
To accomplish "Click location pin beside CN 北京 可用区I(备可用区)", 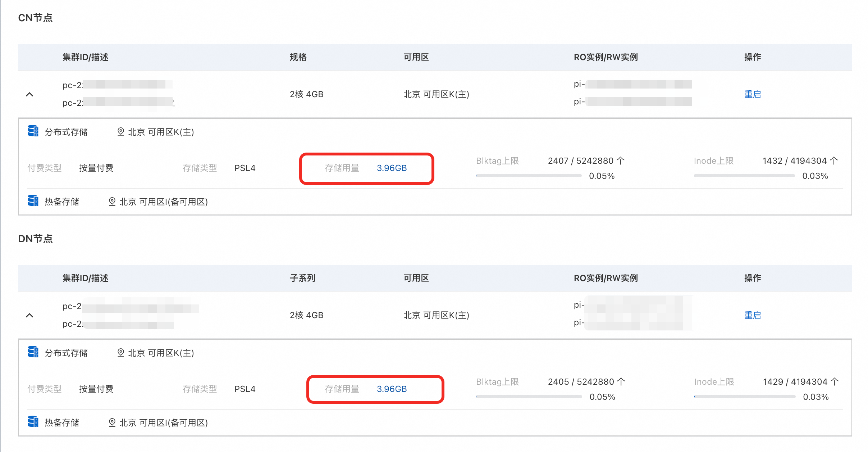I will click(x=112, y=202).
